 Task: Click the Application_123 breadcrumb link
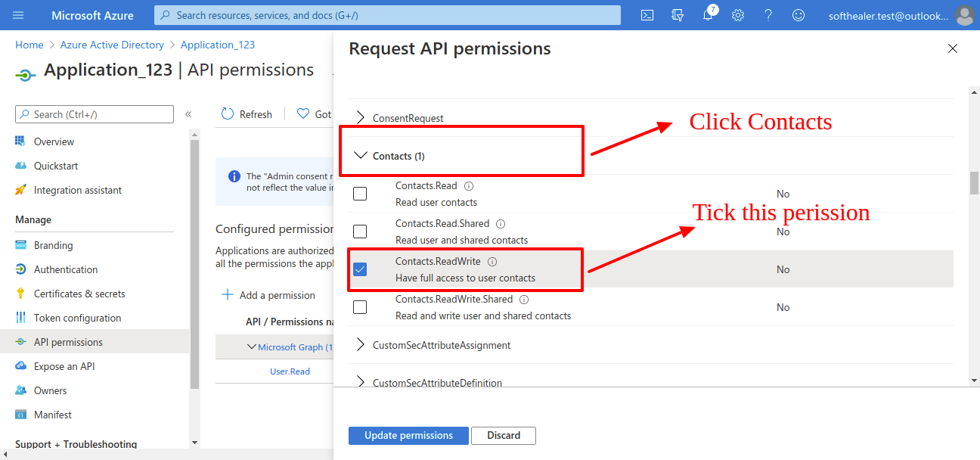218,45
